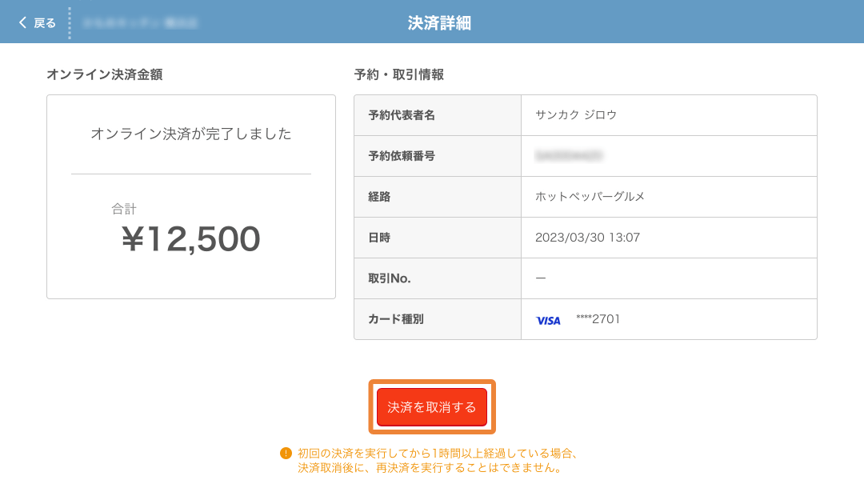Screen dimensions: 864x504
Task: Select the ホットペッパーグルメ route value
Action: 590,197
